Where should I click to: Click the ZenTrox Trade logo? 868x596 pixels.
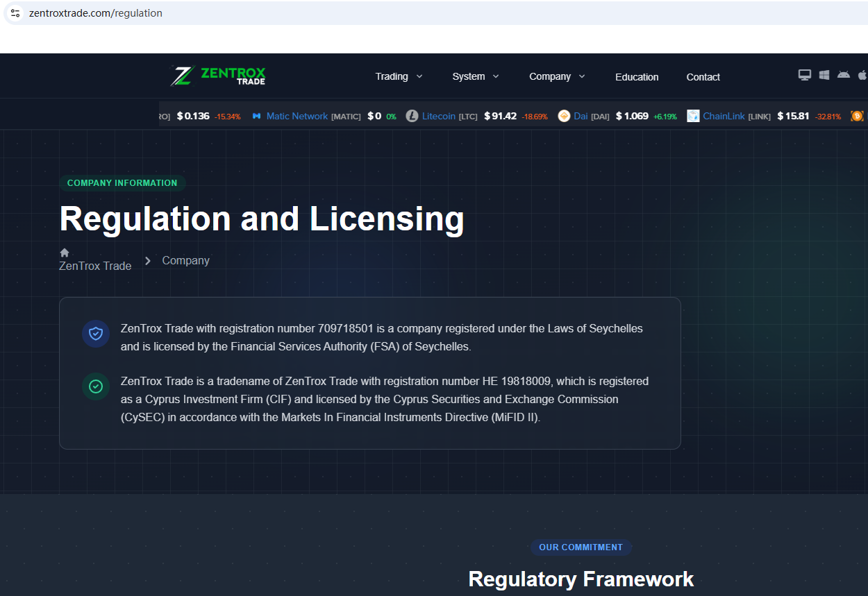(218, 76)
